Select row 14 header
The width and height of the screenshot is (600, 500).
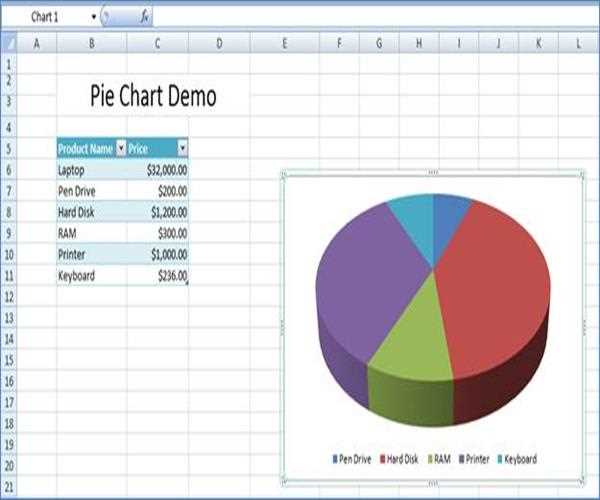(9, 339)
